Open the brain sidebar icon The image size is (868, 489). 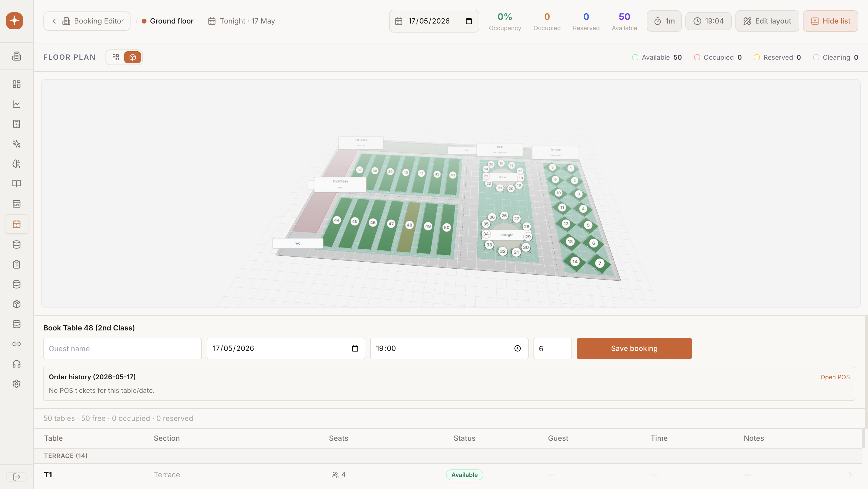click(x=17, y=164)
